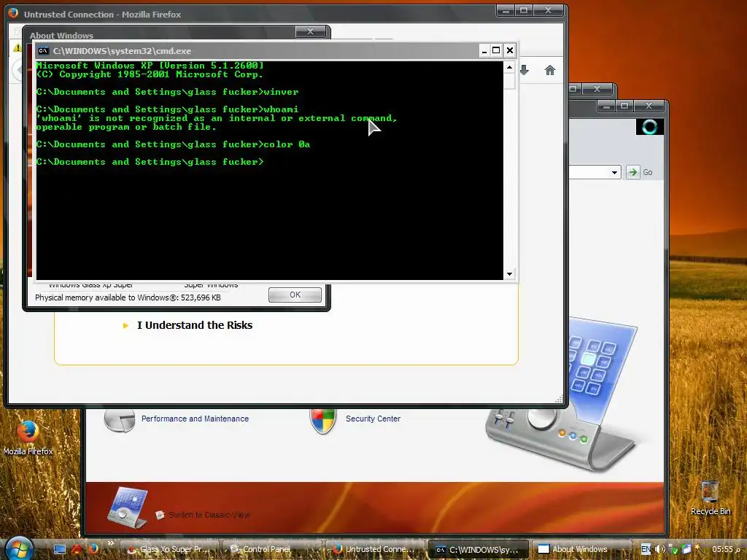Open the Recycle Bin desktop icon

tap(710, 498)
